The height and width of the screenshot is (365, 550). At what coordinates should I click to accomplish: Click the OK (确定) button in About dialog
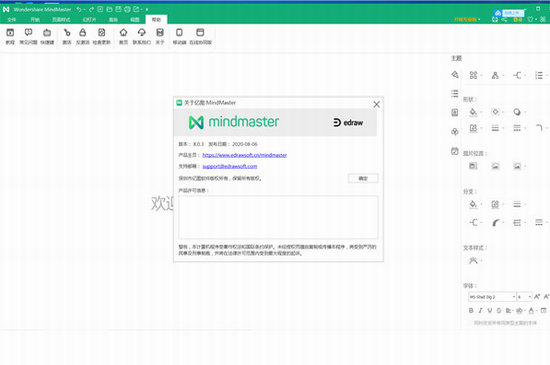click(363, 178)
